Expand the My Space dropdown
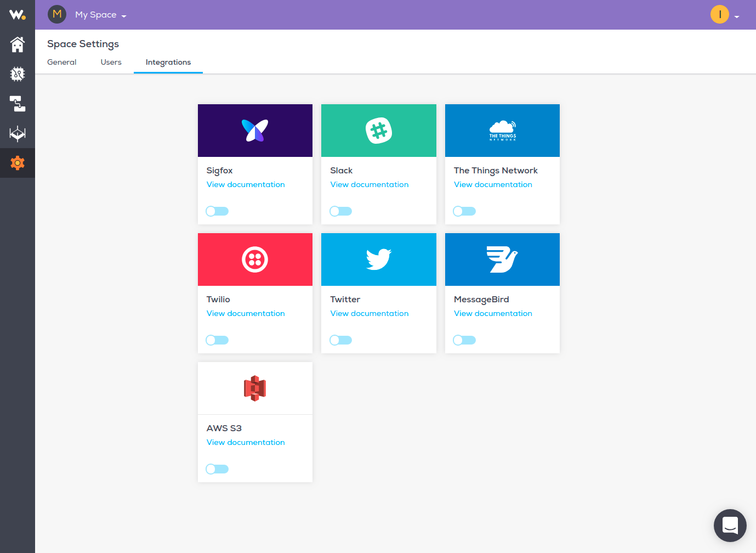Screen dimensions: 756x553 point(101,15)
